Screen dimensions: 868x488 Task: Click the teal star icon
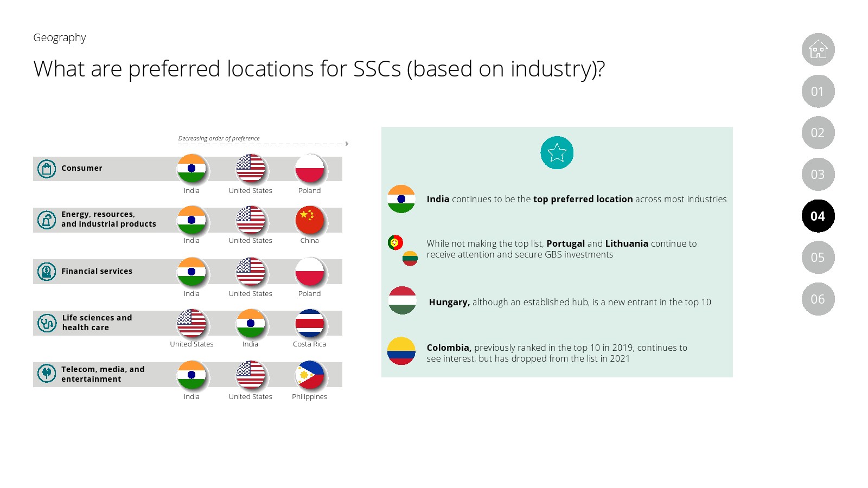[557, 153]
